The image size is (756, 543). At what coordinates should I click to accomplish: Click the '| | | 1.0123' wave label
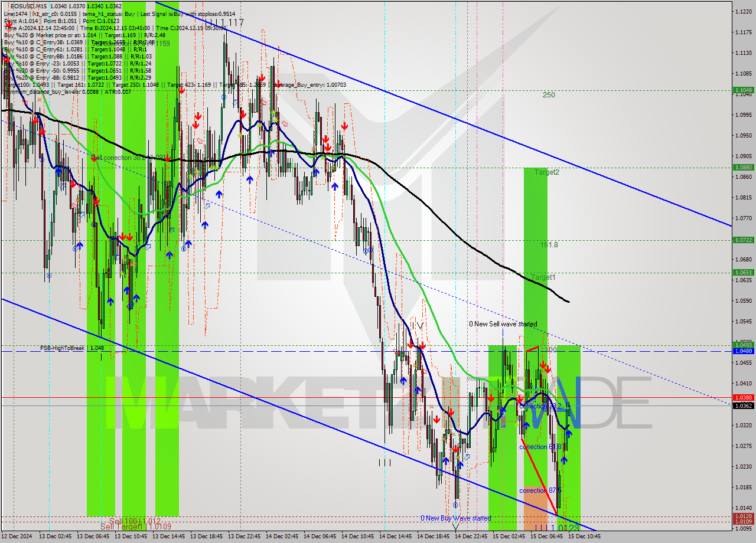tap(556, 528)
